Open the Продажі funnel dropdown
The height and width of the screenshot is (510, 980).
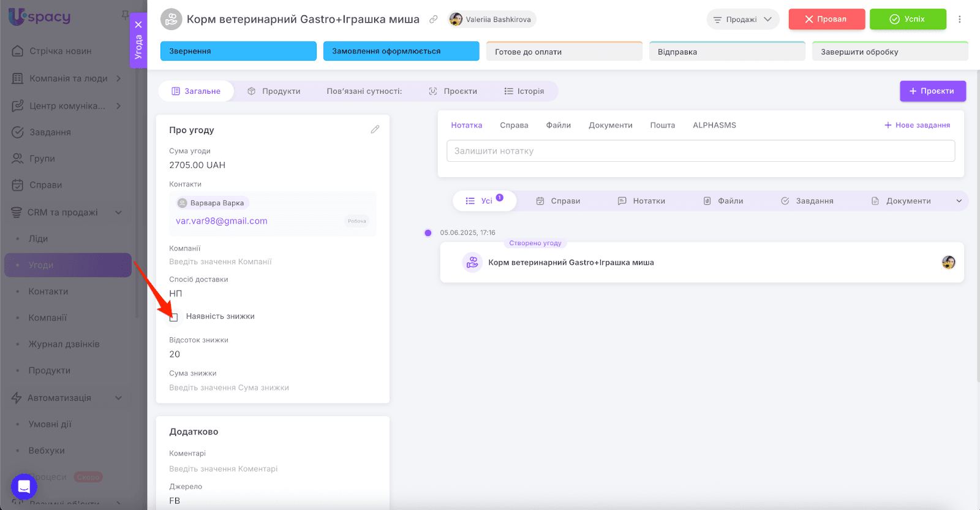click(742, 20)
